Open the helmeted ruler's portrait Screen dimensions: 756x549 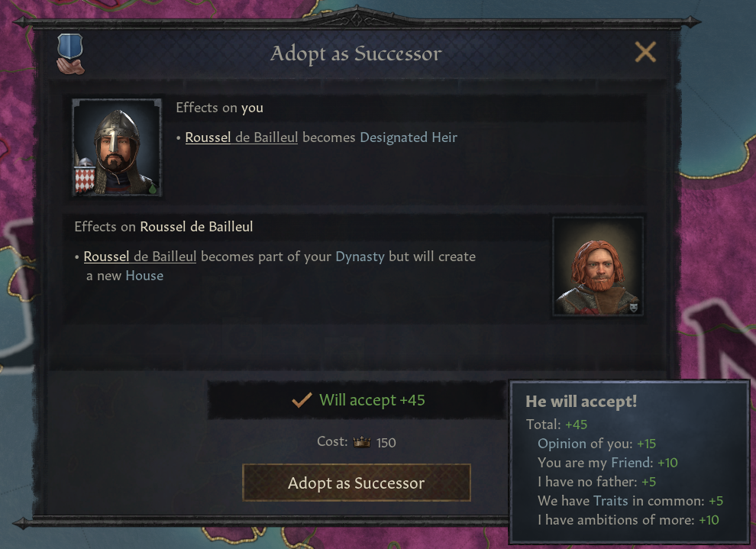tap(117, 145)
